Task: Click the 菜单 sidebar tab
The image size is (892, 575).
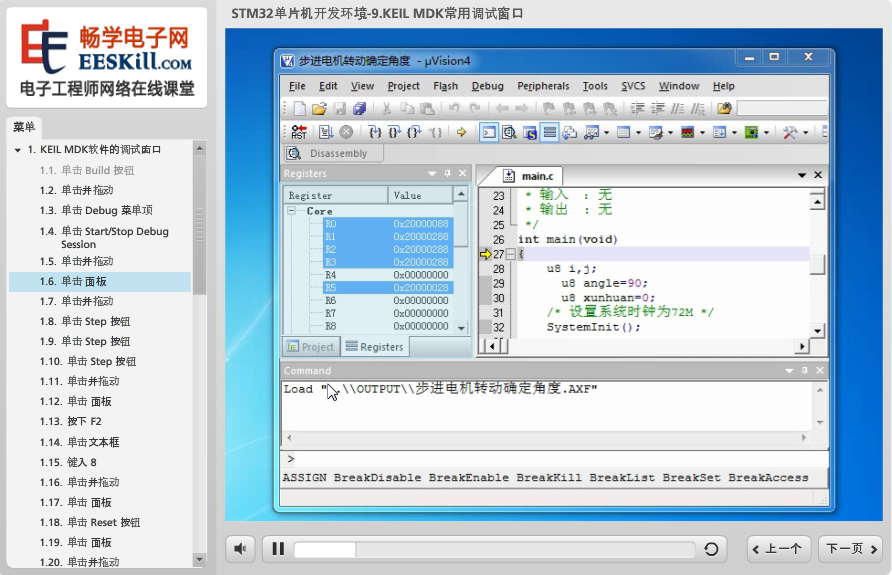Action: tap(24, 127)
